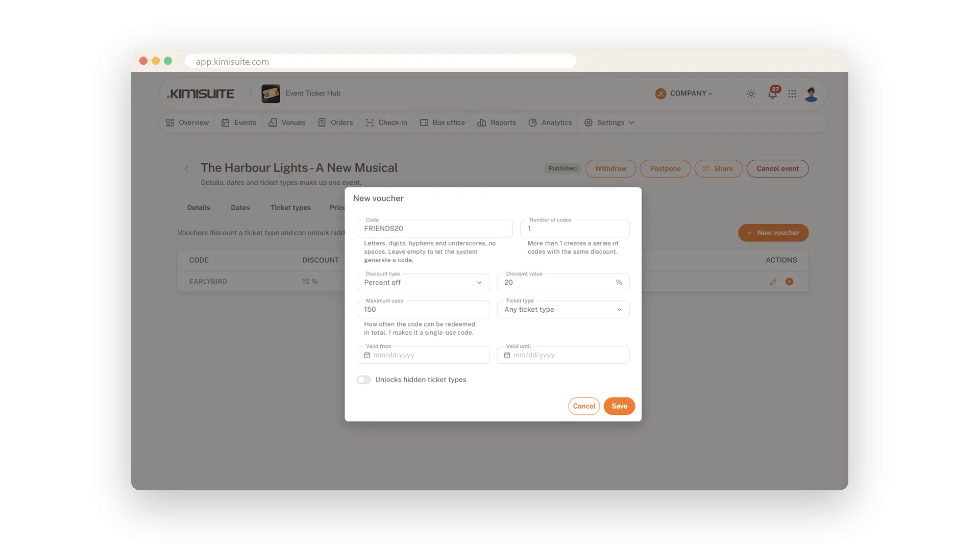Click the Share button
Image resolution: width=980 pixels, height=551 pixels.
click(719, 169)
